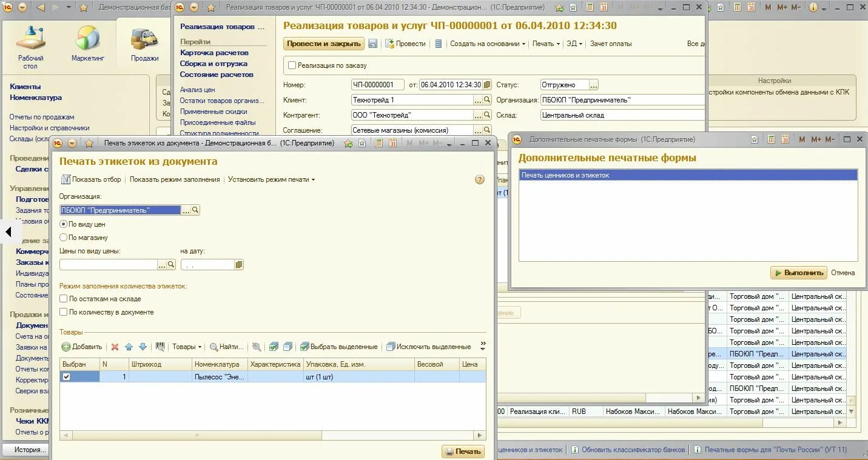The width and height of the screenshot is (868, 460).
Task: Open Клиенты in sidebar
Action: click(x=25, y=87)
